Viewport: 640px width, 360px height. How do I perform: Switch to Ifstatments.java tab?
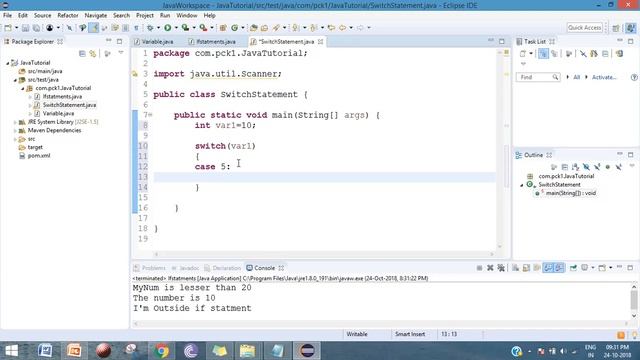click(212, 42)
